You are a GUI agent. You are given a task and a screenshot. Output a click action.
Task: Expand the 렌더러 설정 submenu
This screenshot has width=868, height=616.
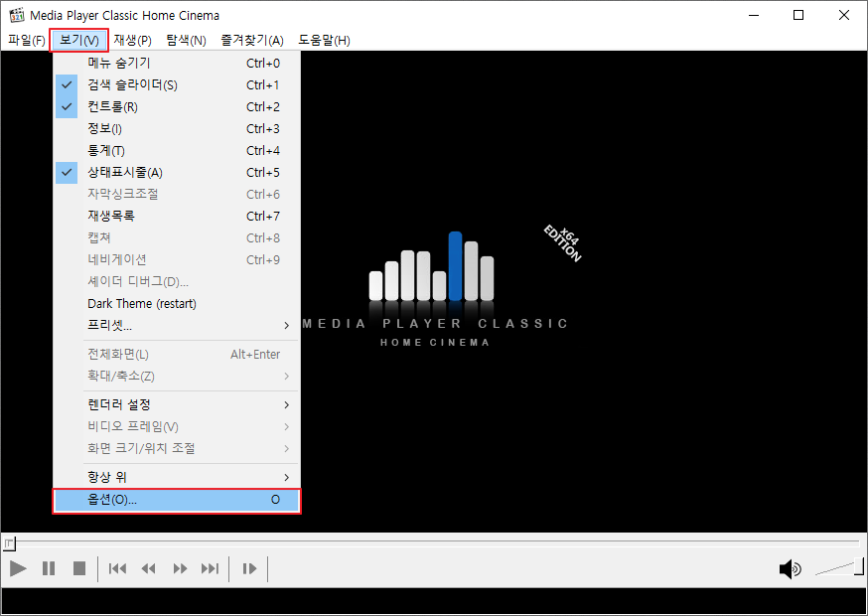pyautogui.click(x=177, y=405)
